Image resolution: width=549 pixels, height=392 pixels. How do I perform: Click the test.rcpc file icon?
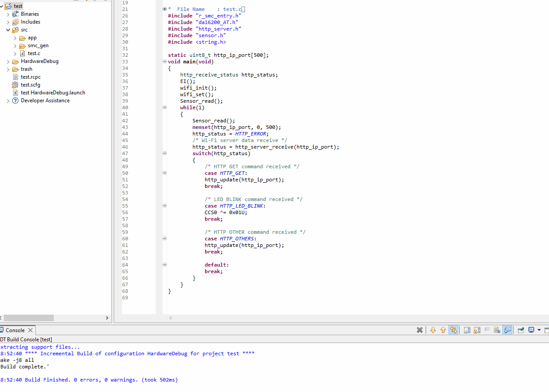point(15,77)
